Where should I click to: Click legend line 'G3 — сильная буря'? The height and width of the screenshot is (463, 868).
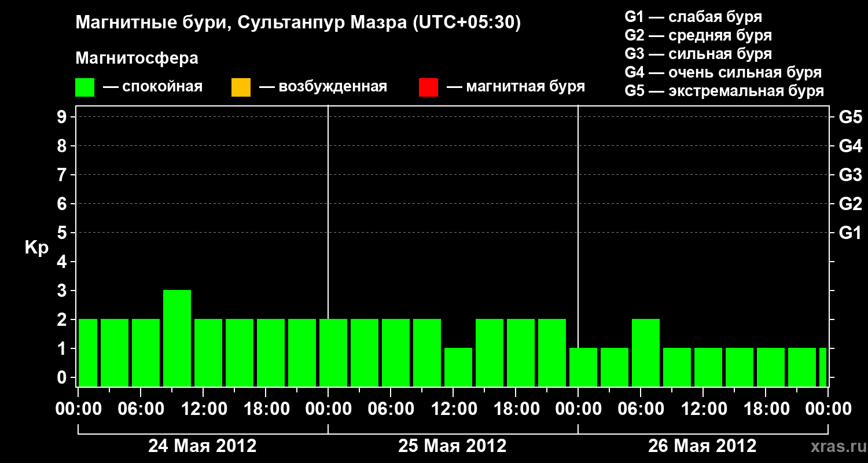[x=698, y=54]
